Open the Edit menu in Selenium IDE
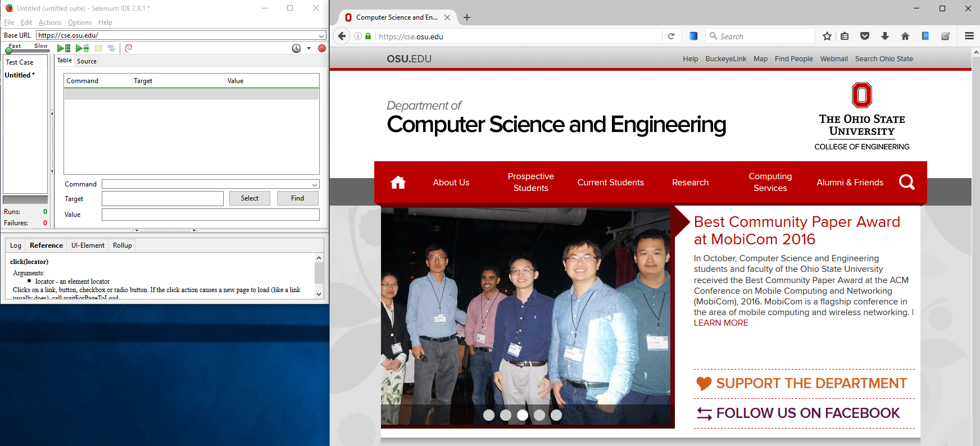 [x=26, y=22]
